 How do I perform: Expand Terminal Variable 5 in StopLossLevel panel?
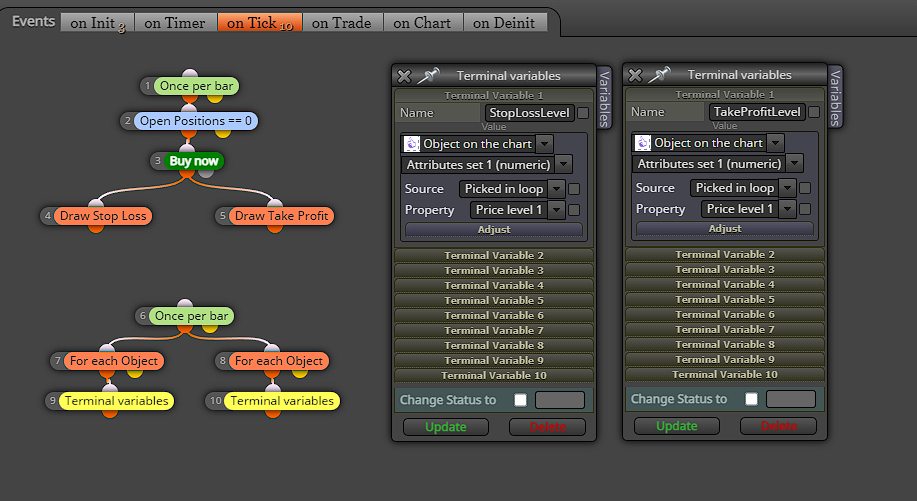pyautogui.click(x=494, y=300)
